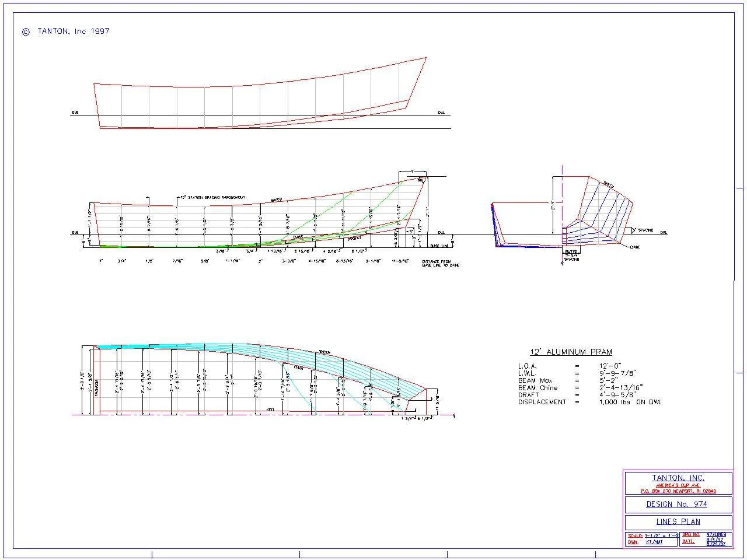The image size is (747, 560).
Task: Click the 'CHINE' label in the dimensioned profile
Action: 298,237
